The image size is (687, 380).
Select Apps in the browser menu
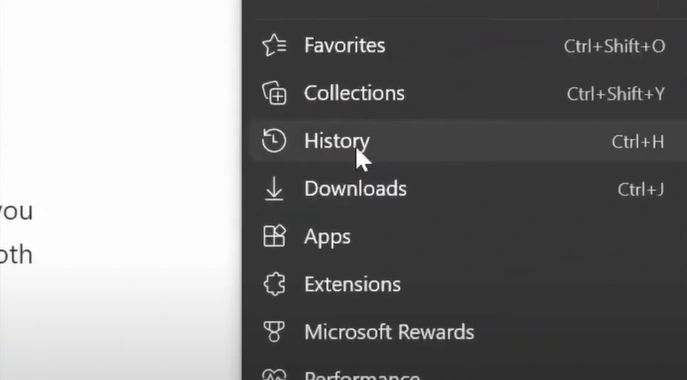click(464, 236)
